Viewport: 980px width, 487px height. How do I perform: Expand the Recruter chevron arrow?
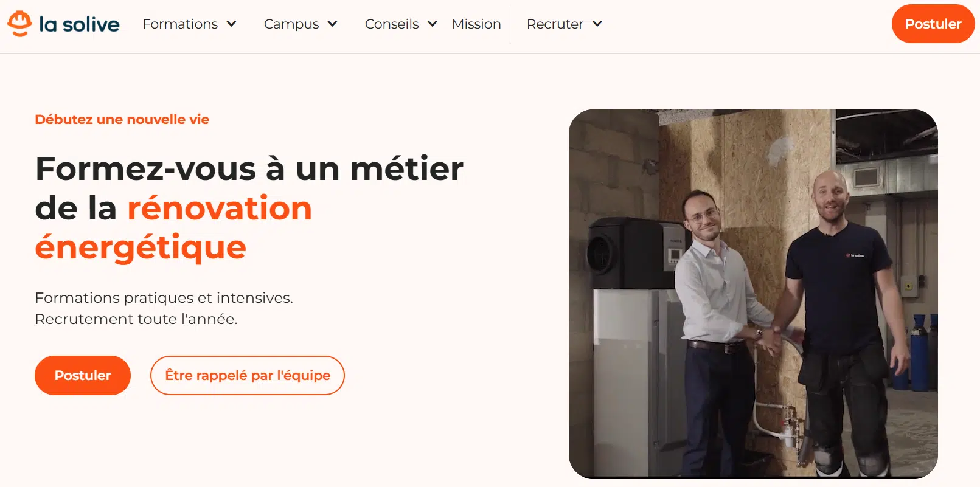597,24
